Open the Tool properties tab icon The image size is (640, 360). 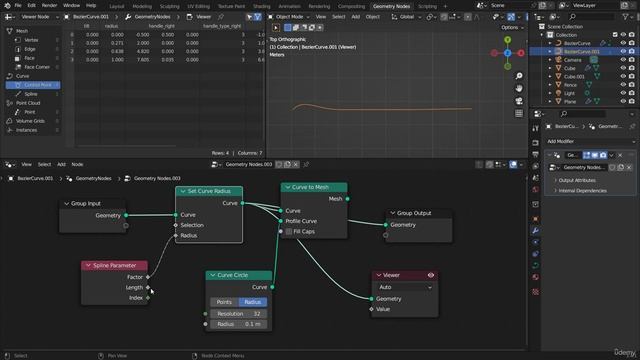coord(536,129)
